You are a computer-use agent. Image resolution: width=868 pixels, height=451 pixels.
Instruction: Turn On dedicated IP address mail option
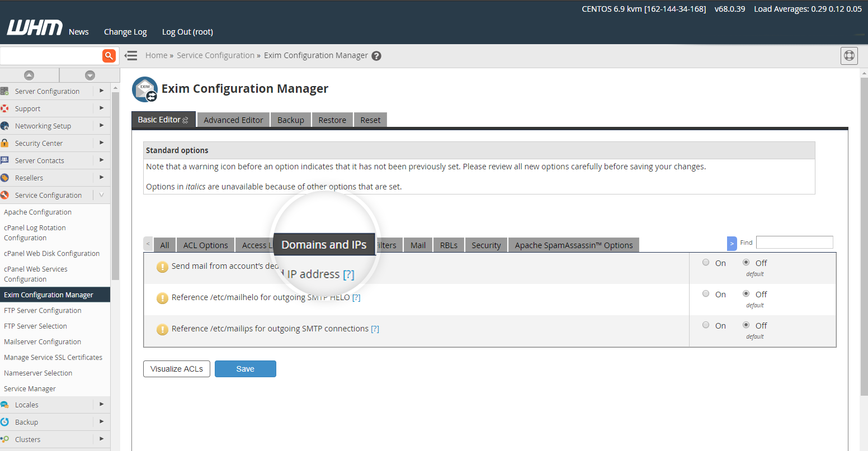click(706, 262)
